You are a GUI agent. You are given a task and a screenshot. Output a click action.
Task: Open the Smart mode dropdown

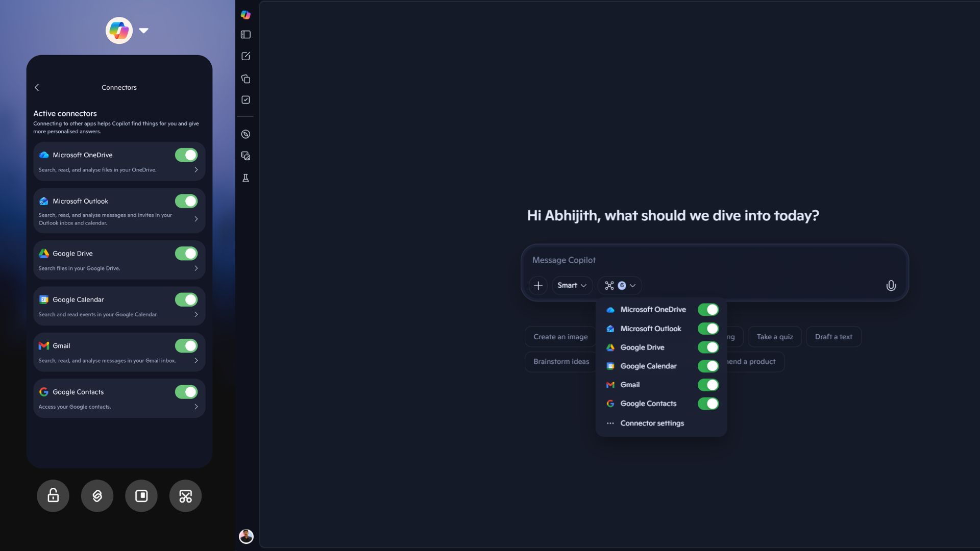tap(572, 285)
